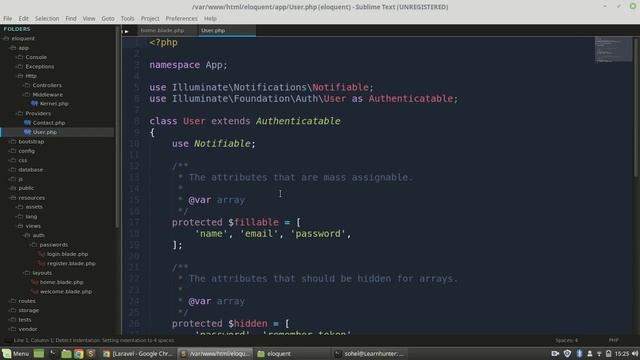Image resolution: width=640 pixels, height=360 pixels.
Task: Open the Goto menu
Action: click(x=108, y=18)
